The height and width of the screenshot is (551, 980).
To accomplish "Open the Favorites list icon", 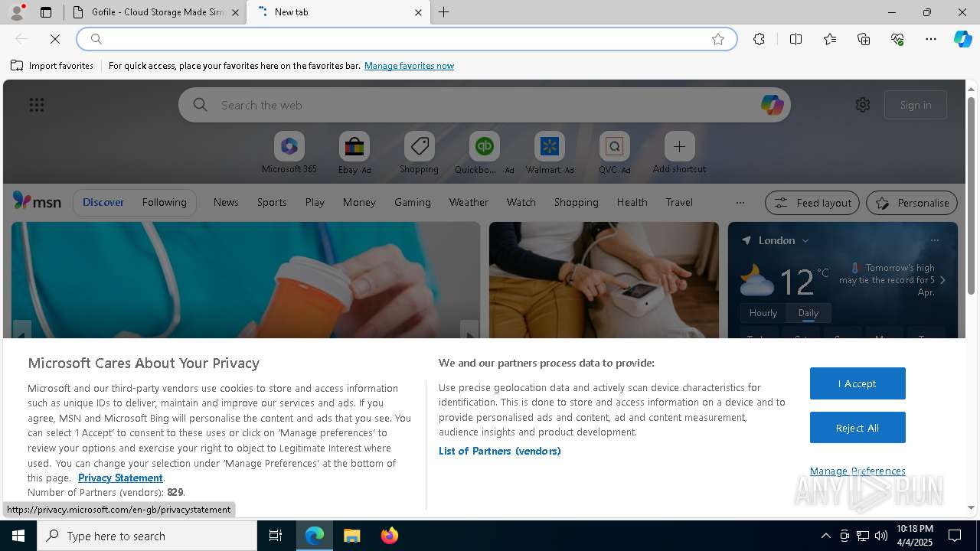I will point(830,39).
